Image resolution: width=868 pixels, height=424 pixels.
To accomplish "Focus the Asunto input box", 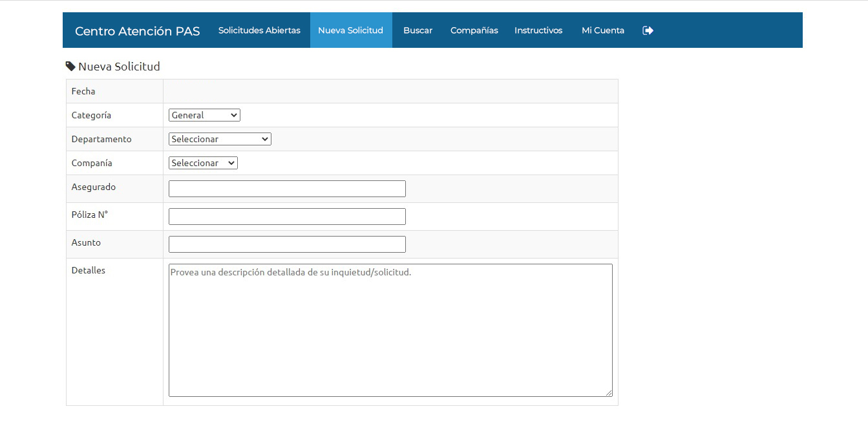I will 287,244.
